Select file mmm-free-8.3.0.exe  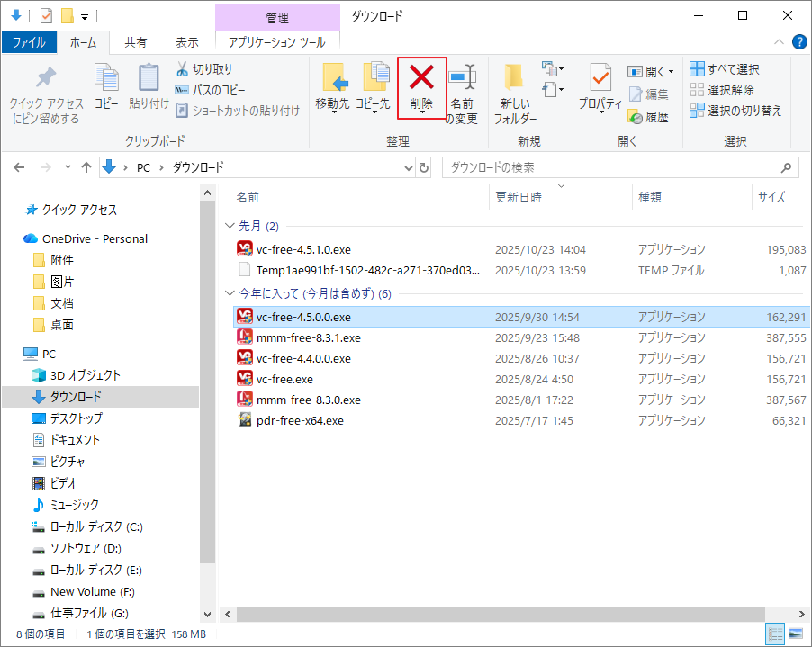click(x=520, y=400)
